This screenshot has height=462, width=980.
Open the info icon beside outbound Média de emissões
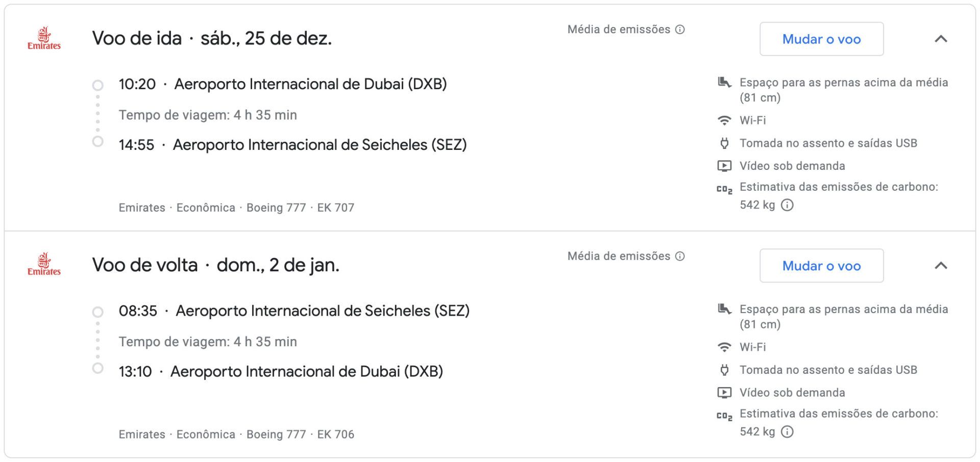[680, 30]
